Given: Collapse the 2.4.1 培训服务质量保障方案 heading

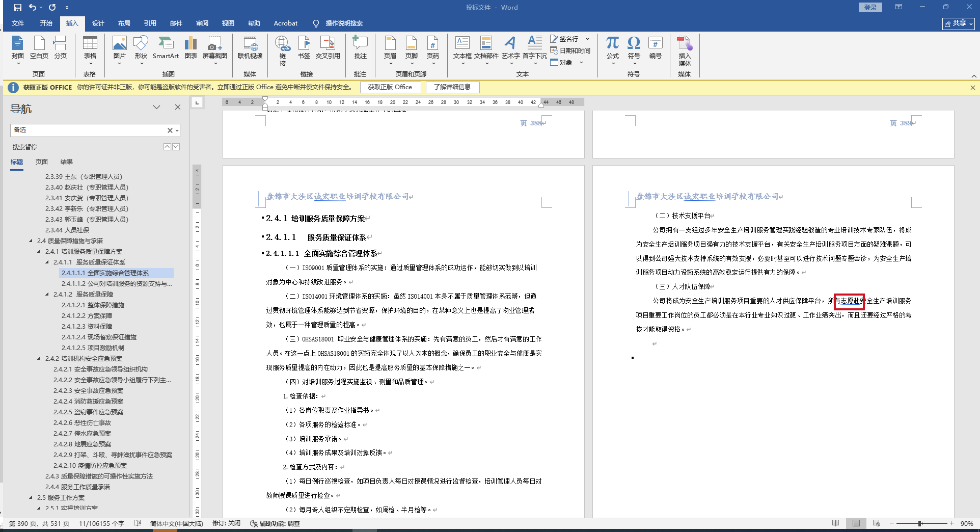Looking at the screenshot, I should (39, 252).
